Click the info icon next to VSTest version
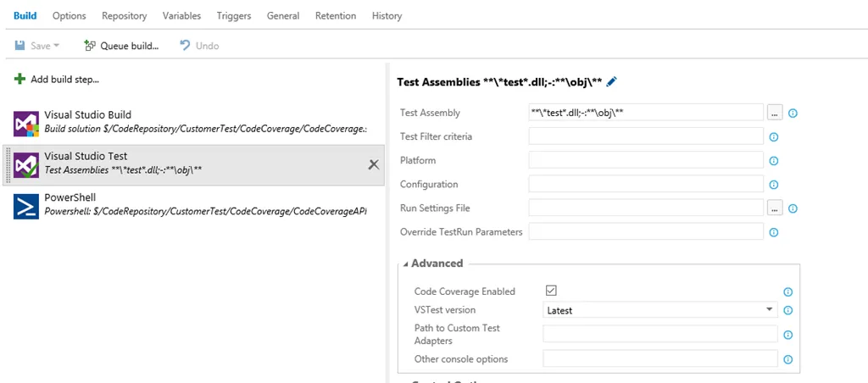The height and width of the screenshot is (383, 868). tap(787, 310)
